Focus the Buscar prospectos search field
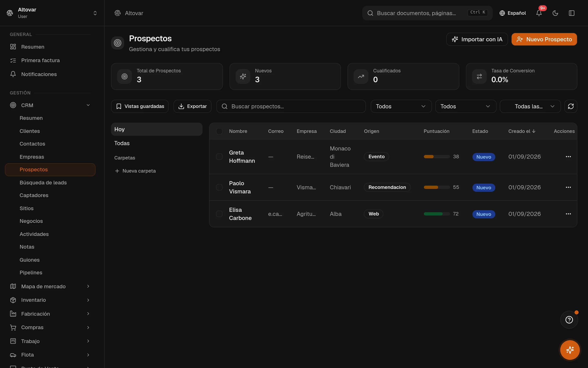The width and height of the screenshot is (588, 368). (291, 106)
